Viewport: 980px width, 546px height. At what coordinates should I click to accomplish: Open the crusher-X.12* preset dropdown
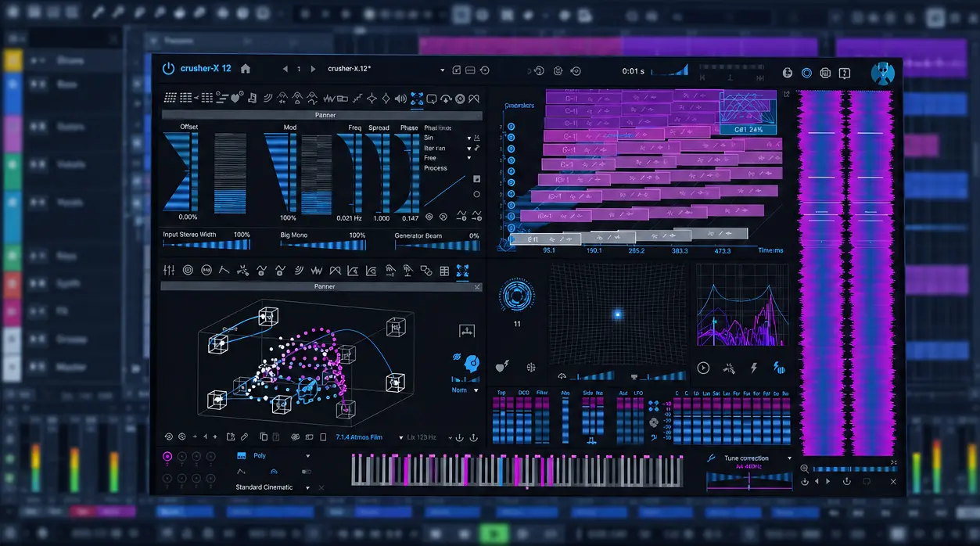[x=442, y=70]
